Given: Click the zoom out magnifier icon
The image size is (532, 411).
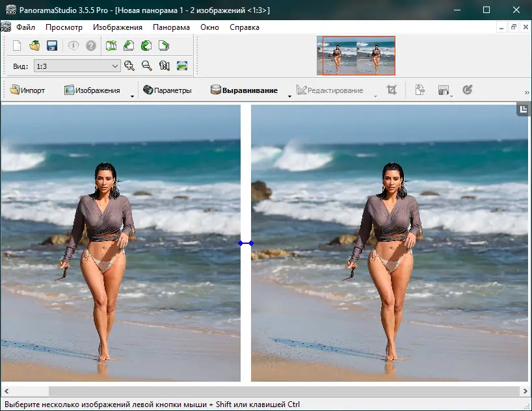Looking at the screenshot, I should pyautogui.click(x=147, y=66).
